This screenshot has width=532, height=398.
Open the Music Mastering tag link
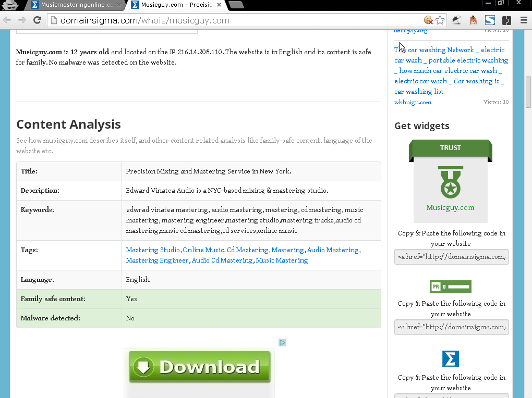click(282, 260)
